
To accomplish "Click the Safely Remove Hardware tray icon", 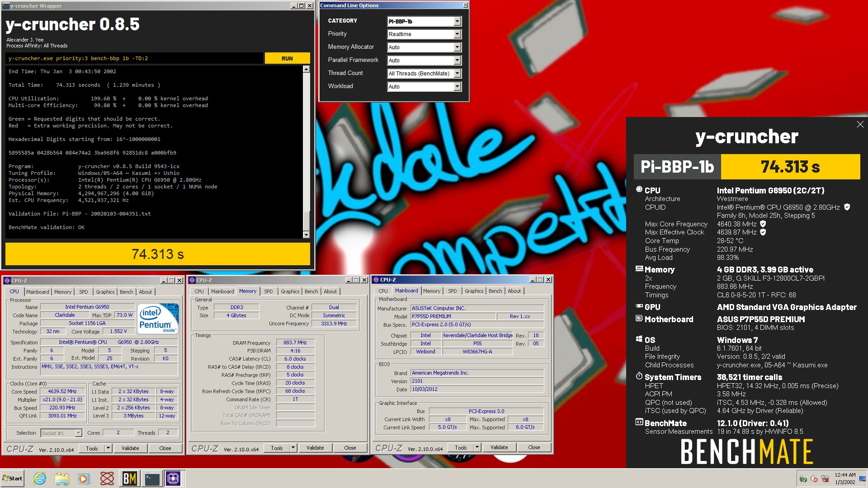I will 803,479.
